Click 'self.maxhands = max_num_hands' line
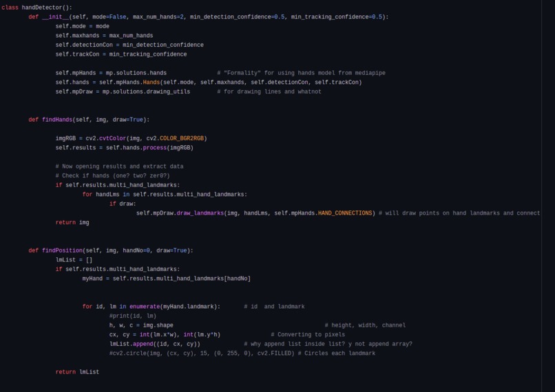The width and height of the screenshot is (555, 392). (104, 36)
